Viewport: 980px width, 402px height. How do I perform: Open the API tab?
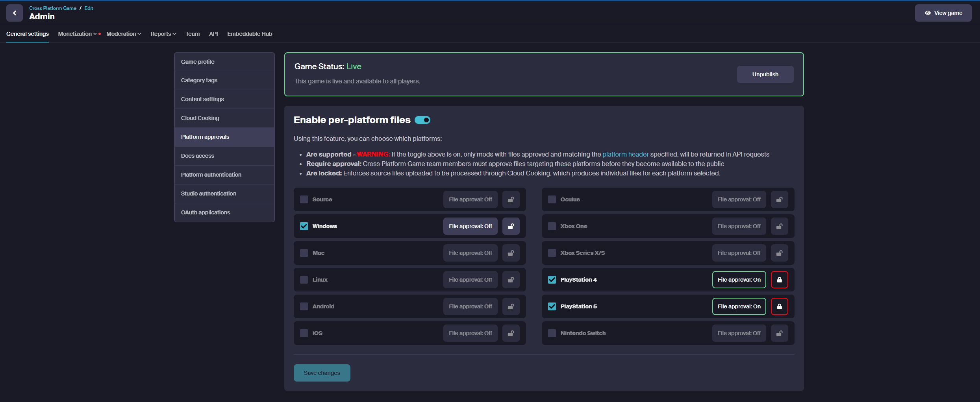213,34
